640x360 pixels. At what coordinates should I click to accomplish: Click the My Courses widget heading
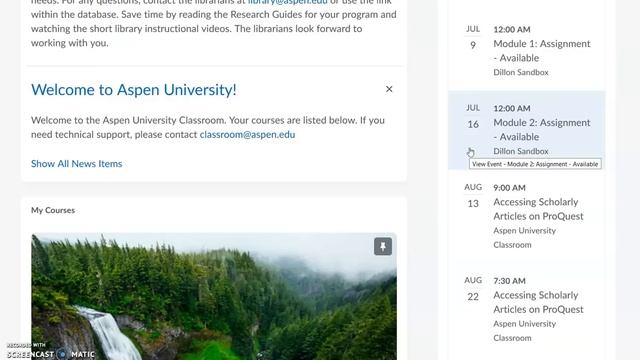[x=53, y=210]
